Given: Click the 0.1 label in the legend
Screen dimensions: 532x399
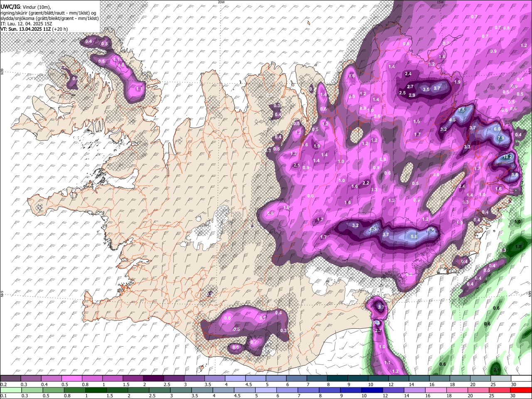Looking at the screenshot, I should (x=3, y=396).
